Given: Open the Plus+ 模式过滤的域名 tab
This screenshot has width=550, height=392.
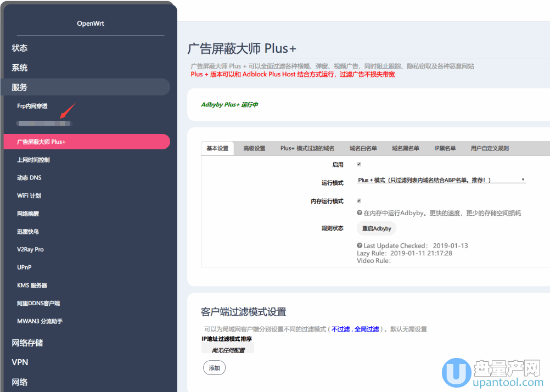Looking at the screenshot, I should tap(307, 148).
